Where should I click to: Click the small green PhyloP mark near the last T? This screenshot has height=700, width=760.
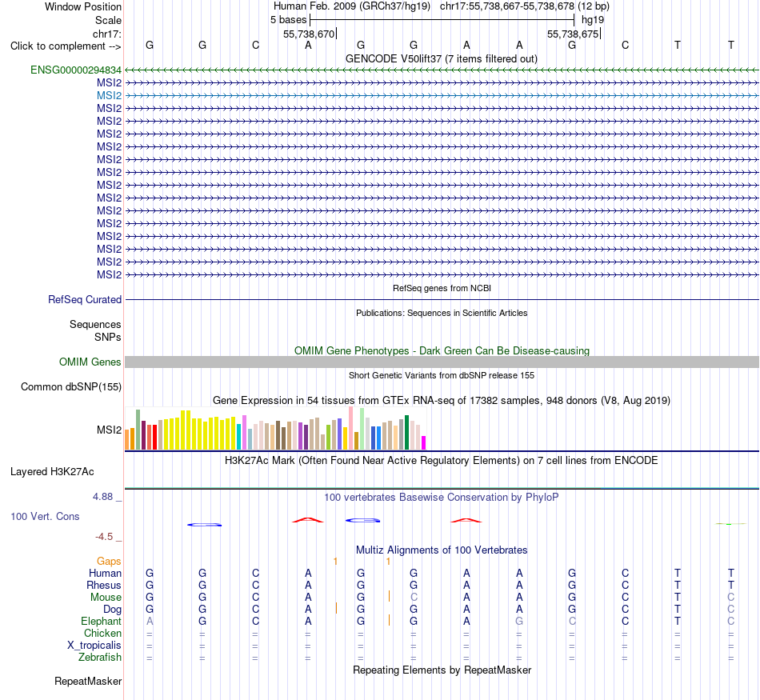point(731,523)
